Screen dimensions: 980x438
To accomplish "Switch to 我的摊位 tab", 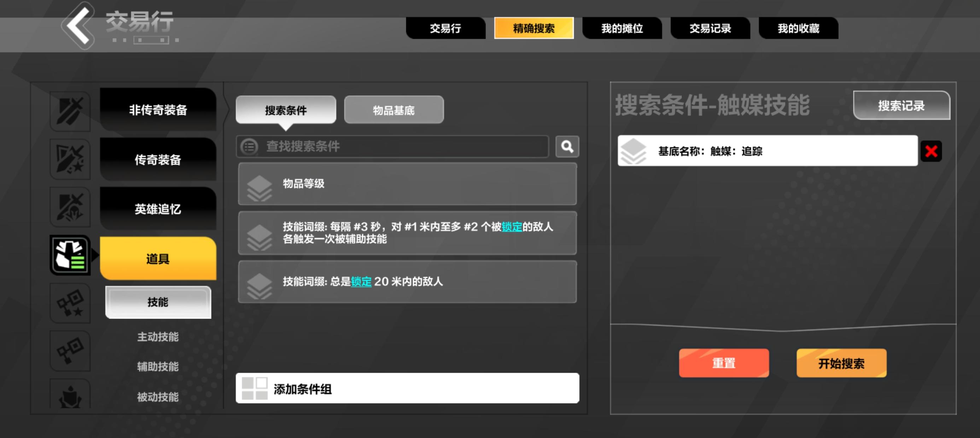I will pos(622,28).
